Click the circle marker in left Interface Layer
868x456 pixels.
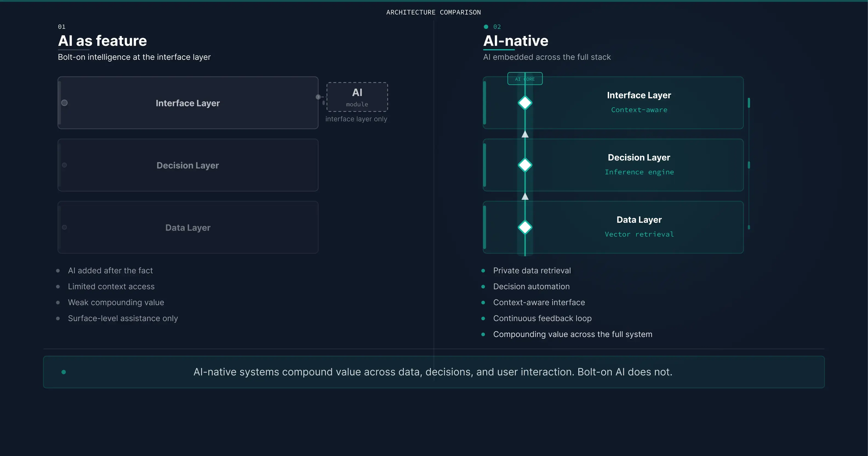(x=64, y=103)
